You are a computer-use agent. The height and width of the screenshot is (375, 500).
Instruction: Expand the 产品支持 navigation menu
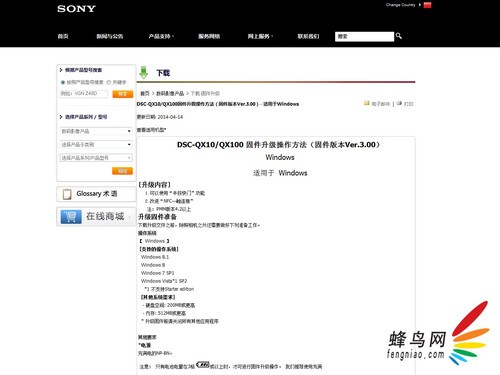[x=161, y=36]
